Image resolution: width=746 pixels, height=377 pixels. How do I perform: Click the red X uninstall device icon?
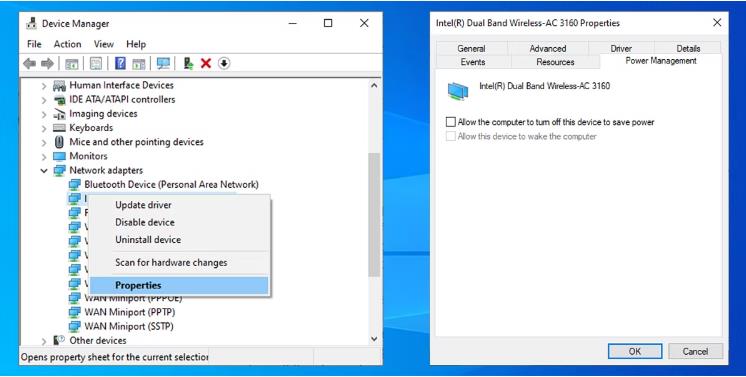click(206, 63)
